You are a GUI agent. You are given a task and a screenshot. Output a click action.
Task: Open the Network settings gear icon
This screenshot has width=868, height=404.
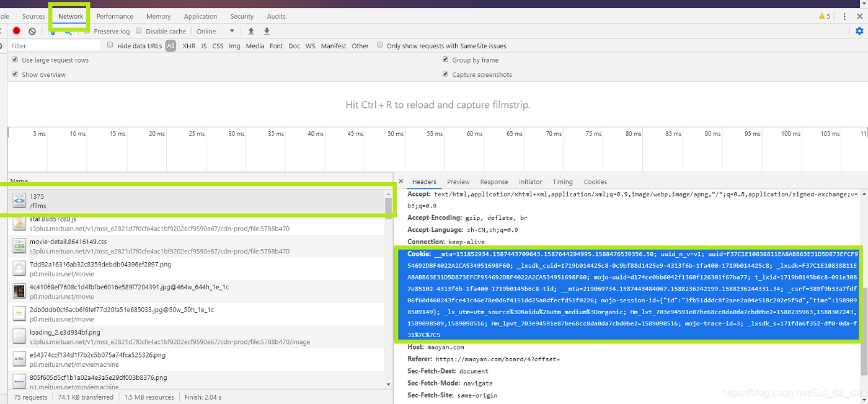[x=859, y=31]
